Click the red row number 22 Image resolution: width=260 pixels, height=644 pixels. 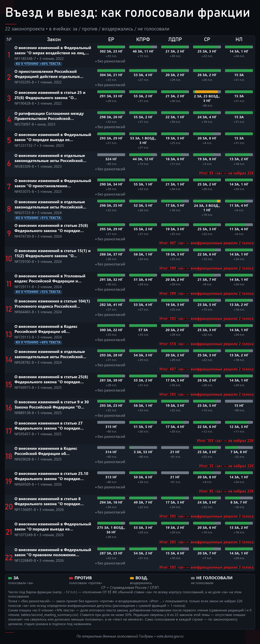point(9,558)
